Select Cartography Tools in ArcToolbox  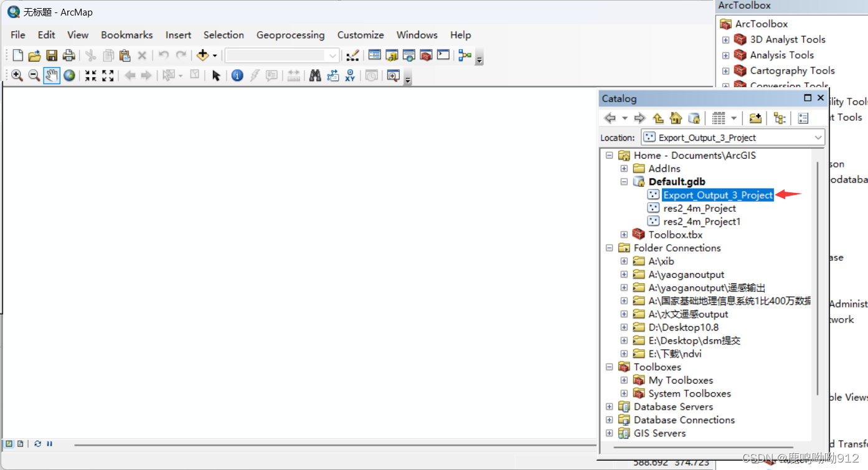coord(792,70)
